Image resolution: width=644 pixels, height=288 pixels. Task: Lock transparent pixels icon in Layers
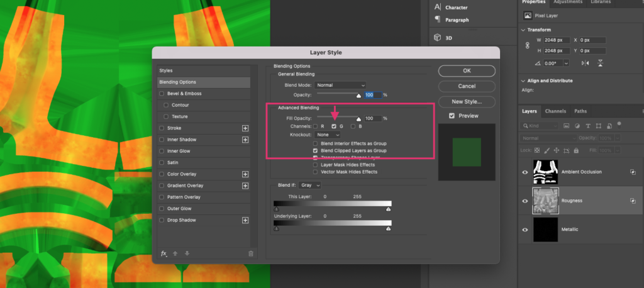point(537,150)
